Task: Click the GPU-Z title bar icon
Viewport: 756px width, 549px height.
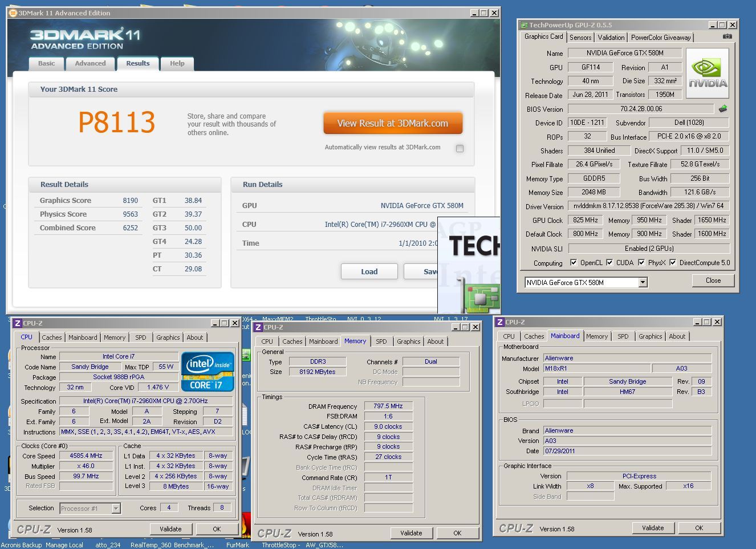Action: (523, 25)
